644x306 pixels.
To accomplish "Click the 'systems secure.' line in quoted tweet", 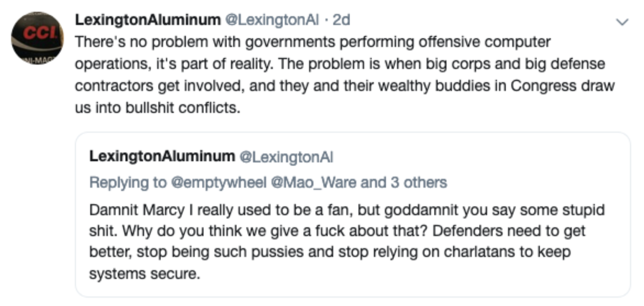I will [143, 274].
